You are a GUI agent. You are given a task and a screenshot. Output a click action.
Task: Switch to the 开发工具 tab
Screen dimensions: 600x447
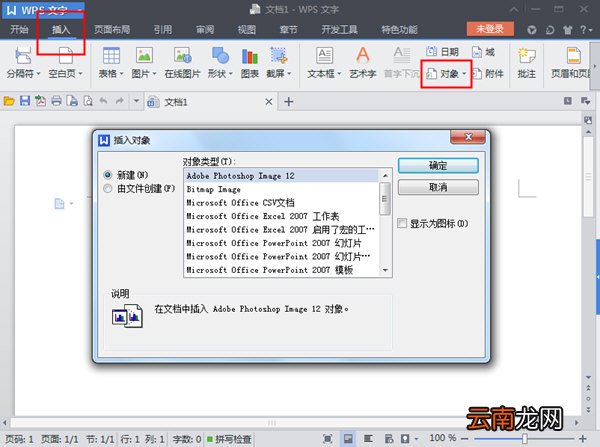(339, 29)
